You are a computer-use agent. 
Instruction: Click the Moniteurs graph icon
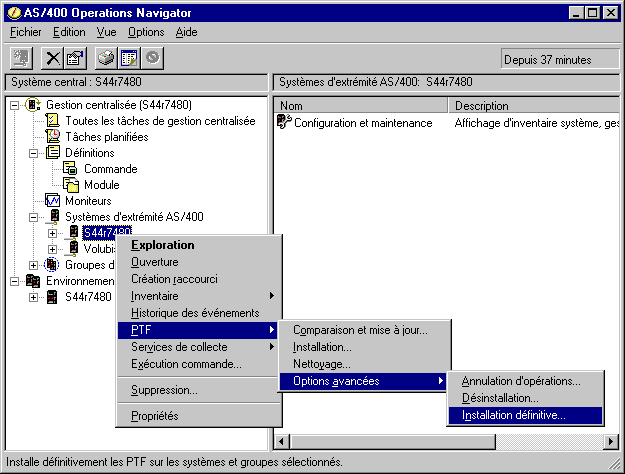(x=53, y=201)
